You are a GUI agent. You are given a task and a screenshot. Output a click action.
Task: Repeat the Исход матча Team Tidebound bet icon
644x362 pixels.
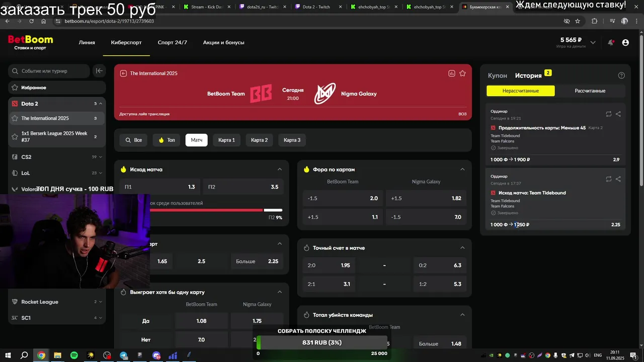609,179
